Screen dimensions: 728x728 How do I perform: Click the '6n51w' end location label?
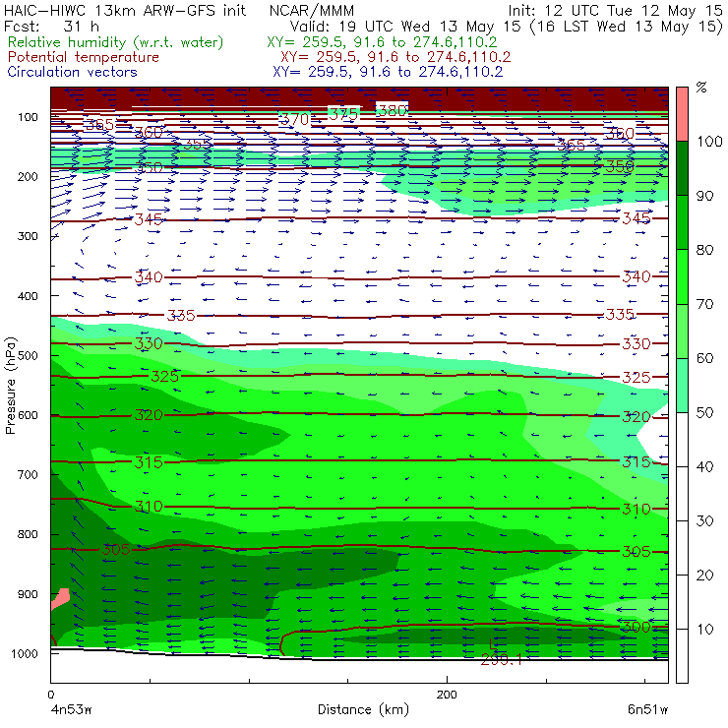pyautogui.click(x=647, y=709)
